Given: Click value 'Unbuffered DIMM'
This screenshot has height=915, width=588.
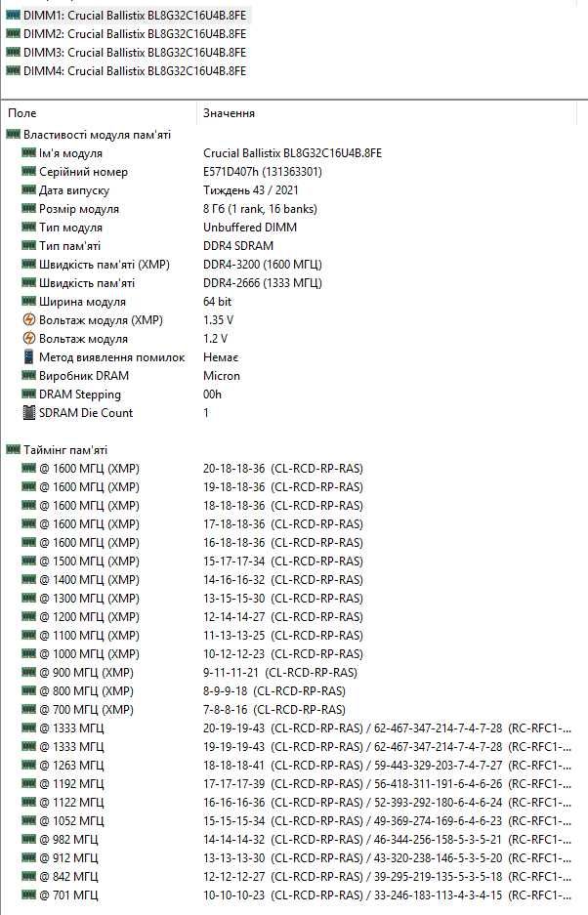Looking at the screenshot, I should (250, 228).
